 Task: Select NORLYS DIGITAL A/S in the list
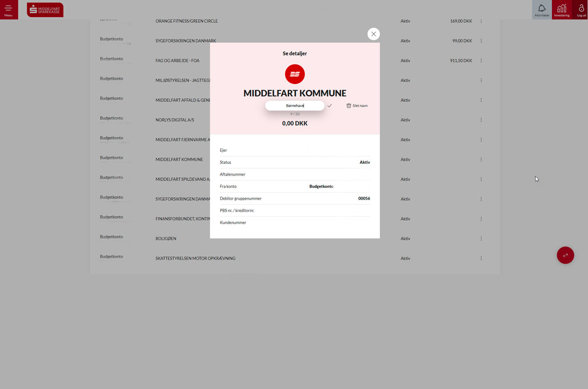coord(175,120)
